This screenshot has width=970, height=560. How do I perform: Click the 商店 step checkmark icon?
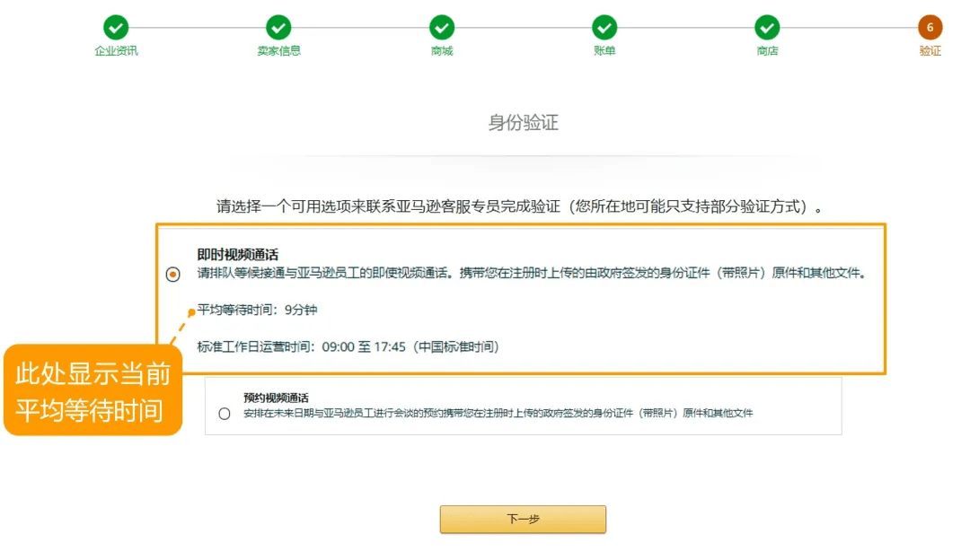[767, 28]
